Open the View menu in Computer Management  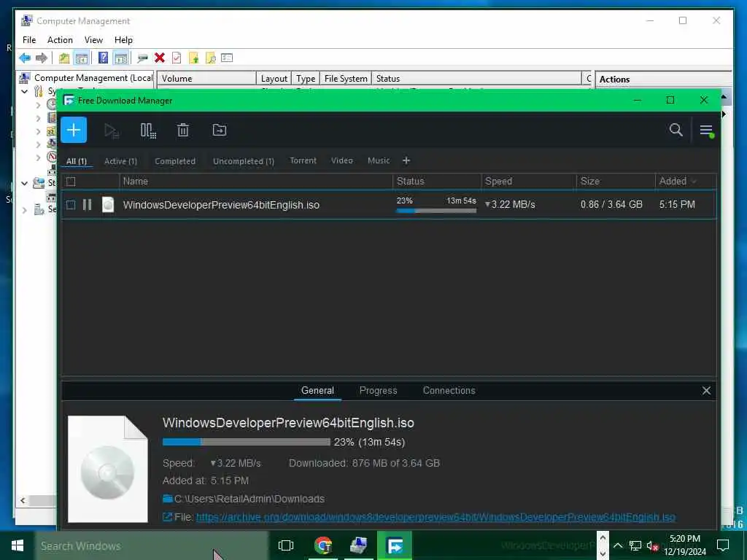click(x=93, y=40)
